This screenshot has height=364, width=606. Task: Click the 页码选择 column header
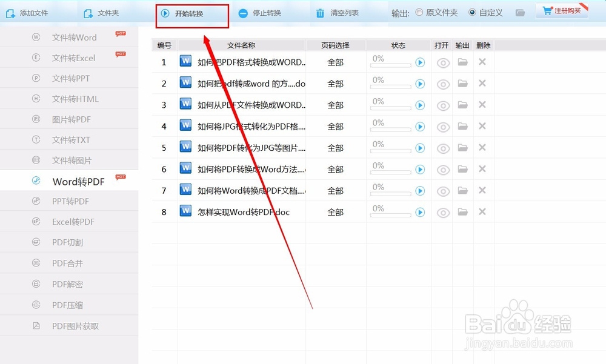336,45
